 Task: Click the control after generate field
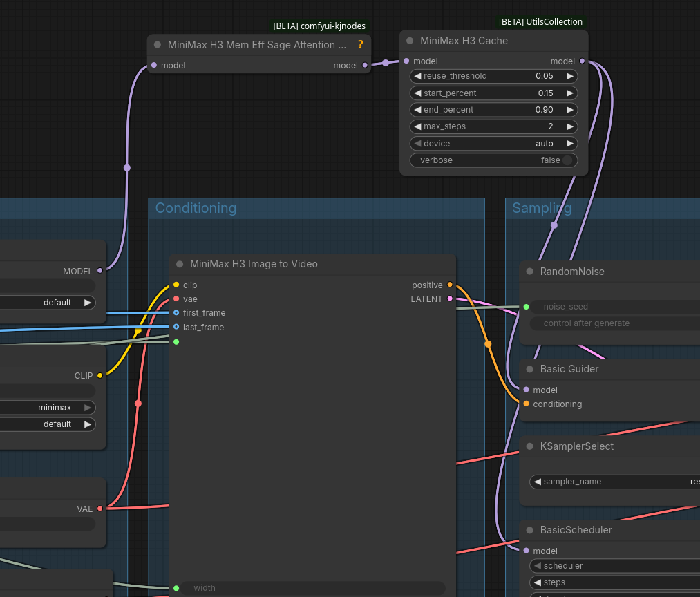615,323
